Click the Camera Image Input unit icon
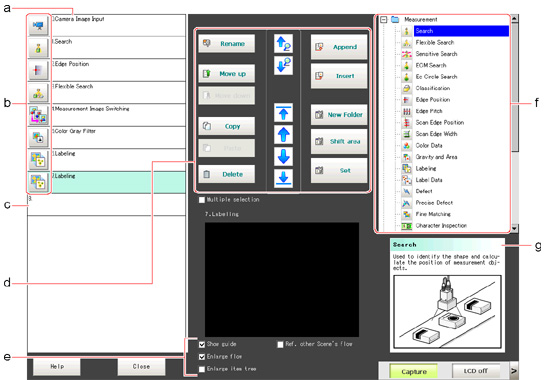Screen dimensions: 546x380 (38, 25)
